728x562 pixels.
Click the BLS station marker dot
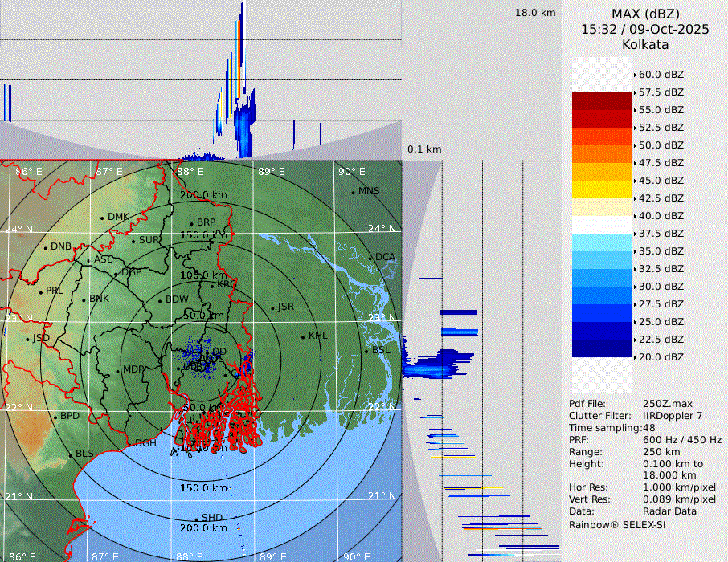[70, 455]
